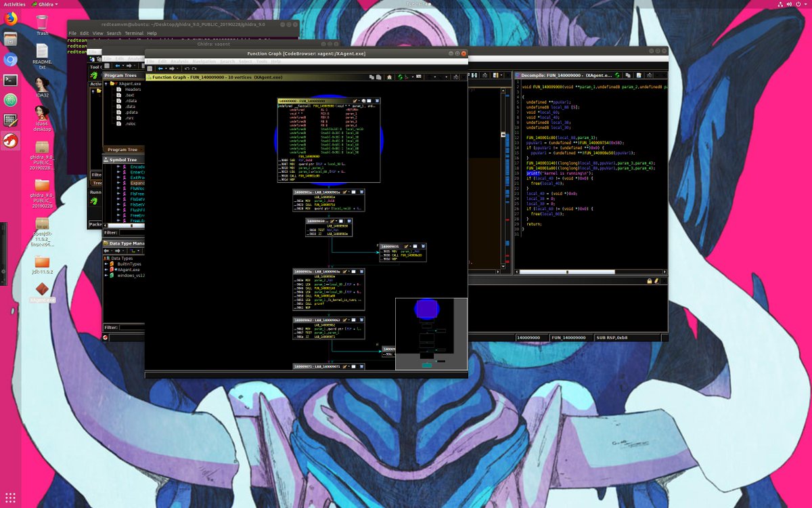
Task: Click the green refresh icon in Function Graph header
Action: [x=401, y=77]
